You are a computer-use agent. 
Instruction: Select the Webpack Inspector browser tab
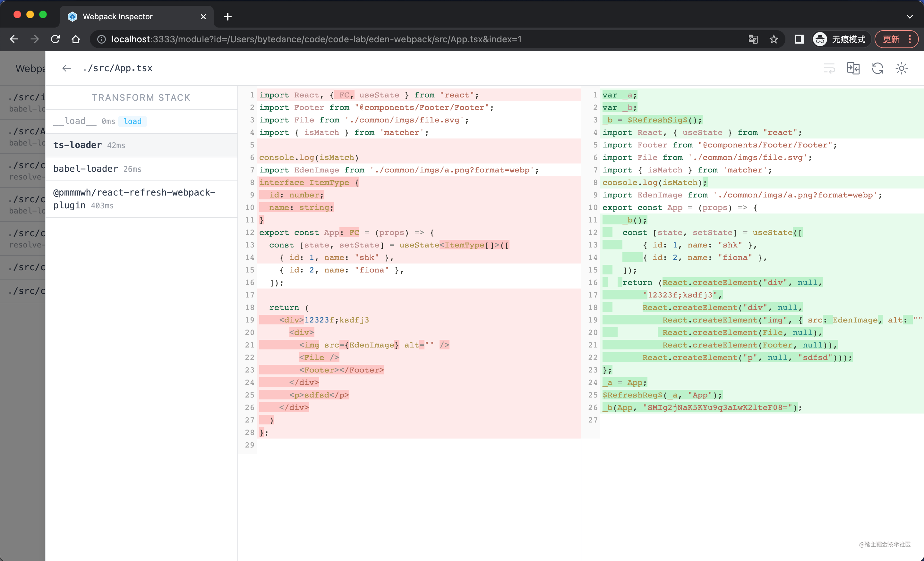pos(136,16)
